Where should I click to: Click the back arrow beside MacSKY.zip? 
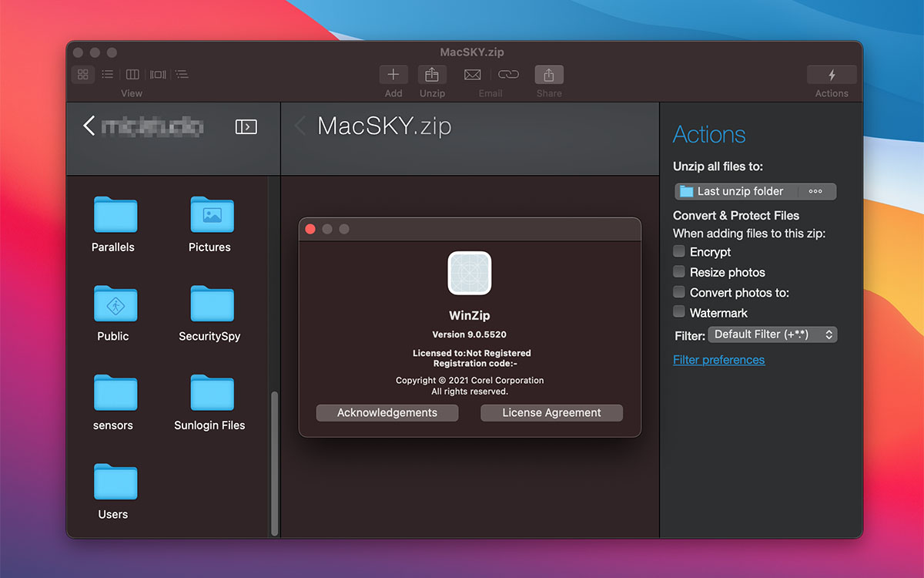[x=300, y=126]
